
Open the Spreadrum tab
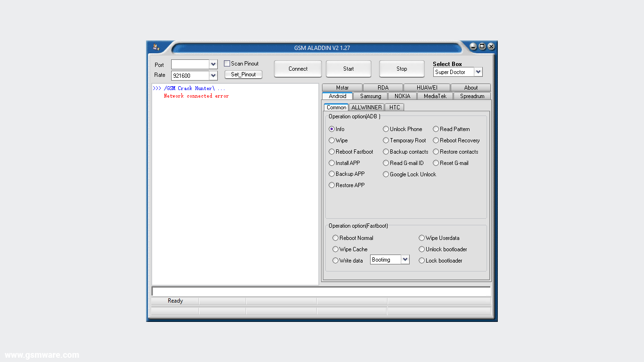click(x=472, y=96)
